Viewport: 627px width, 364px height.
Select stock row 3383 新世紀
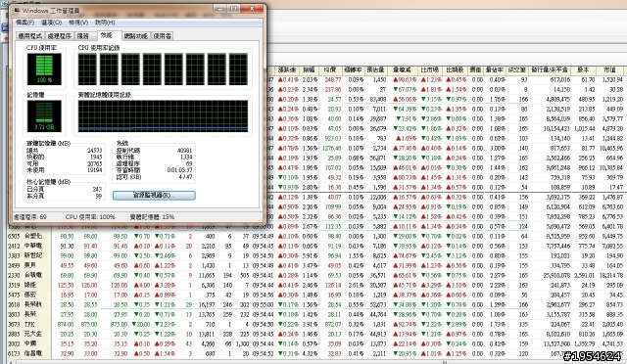tap(315, 255)
